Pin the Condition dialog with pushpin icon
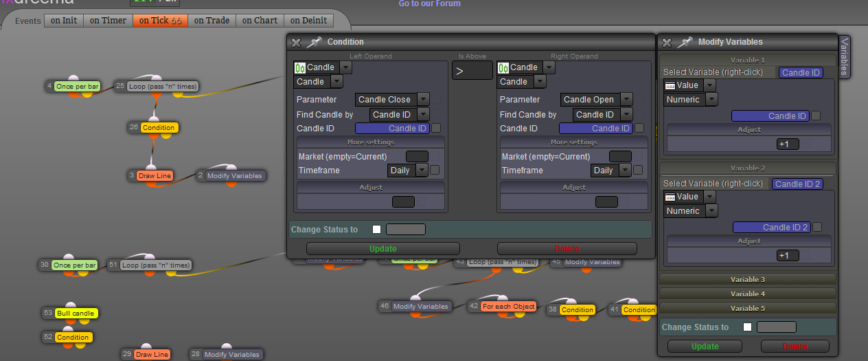This screenshot has width=868, height=361. click(314, 42)
